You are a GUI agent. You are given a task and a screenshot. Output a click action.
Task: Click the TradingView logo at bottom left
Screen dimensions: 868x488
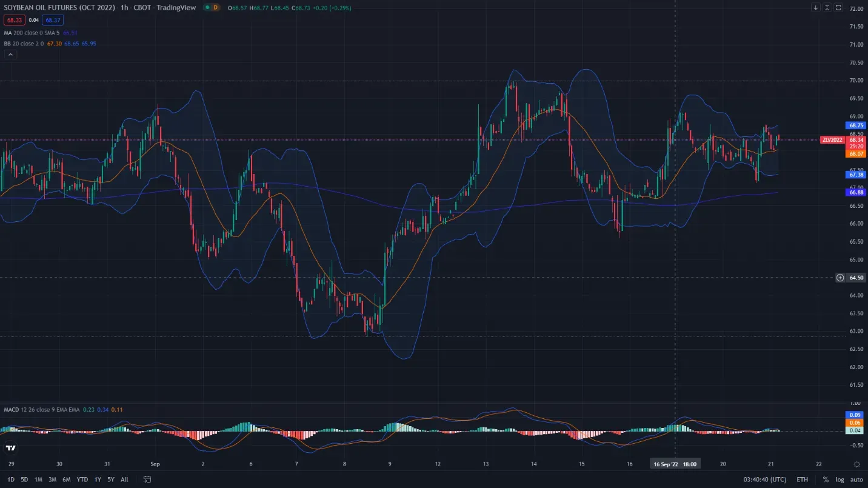11,448
